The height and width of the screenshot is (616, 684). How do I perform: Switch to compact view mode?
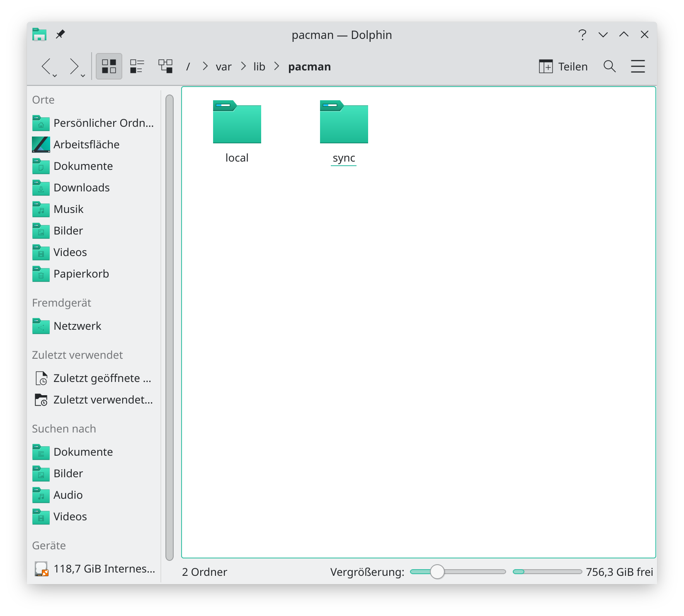click(x=137, y=66)
